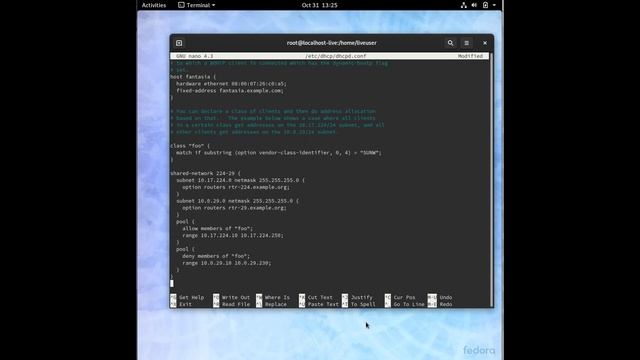
Task: Open the terminal hamburger menu
Action: (x=467, y=43)
